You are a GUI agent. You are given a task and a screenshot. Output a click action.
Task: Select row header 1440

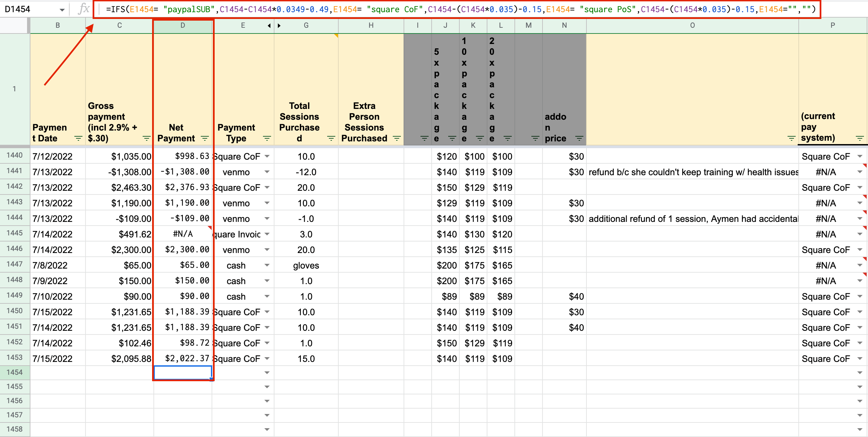point(15,156)
